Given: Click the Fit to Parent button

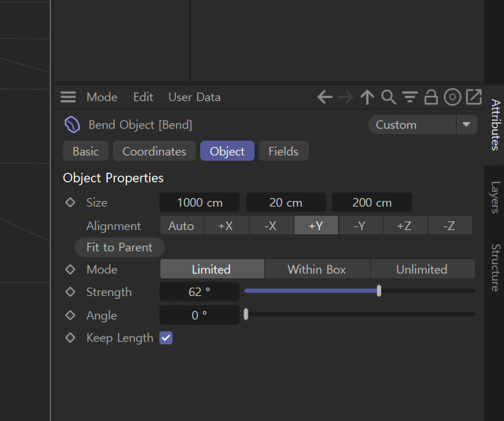Looking at the screenshot, I should 119,247.
